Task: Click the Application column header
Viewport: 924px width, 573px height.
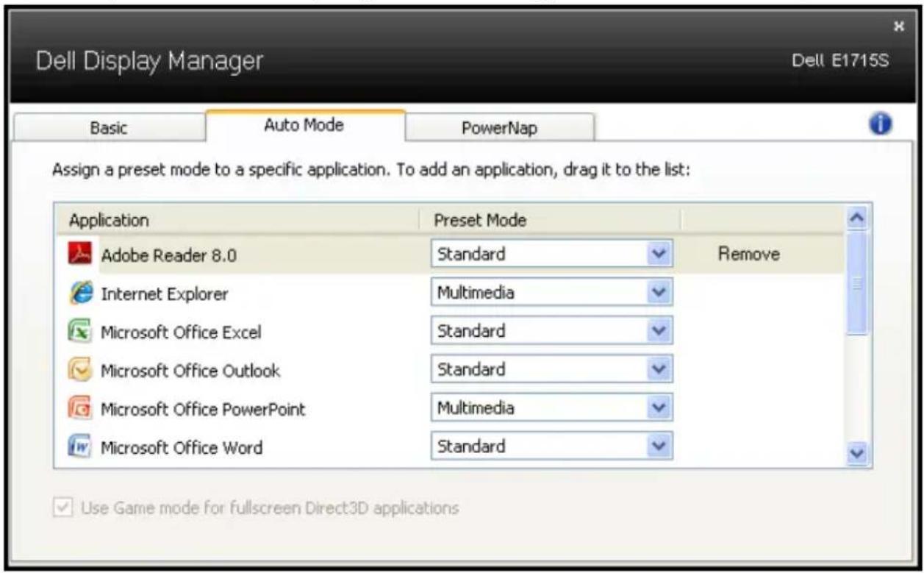Action: point(236,221)
